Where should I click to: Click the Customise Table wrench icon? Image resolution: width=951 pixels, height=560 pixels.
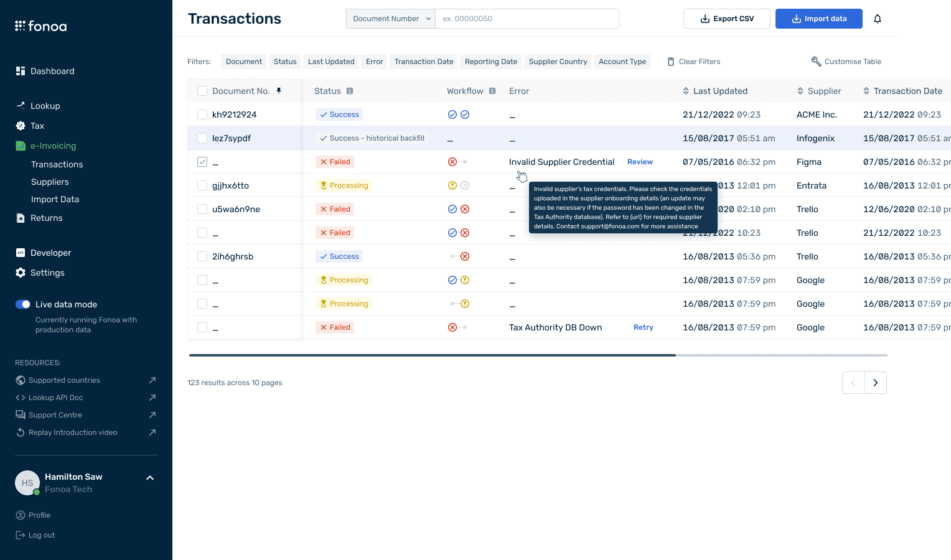click(x=816, y=61)
